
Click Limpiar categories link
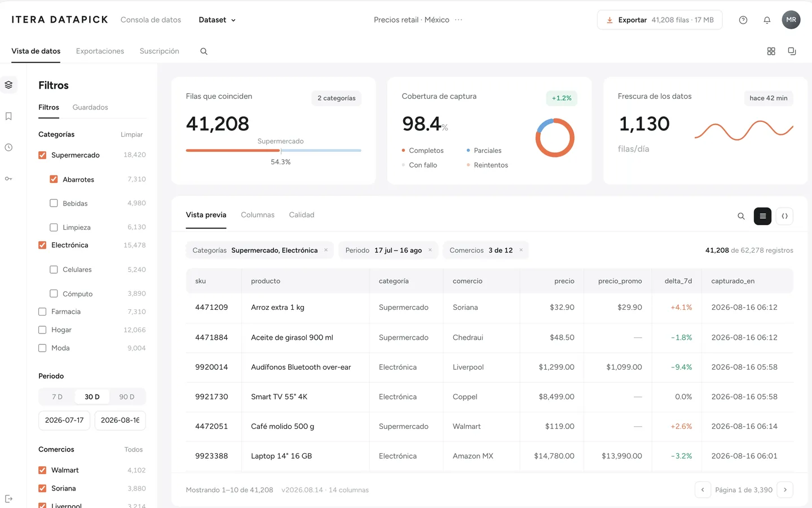point(131,134)
